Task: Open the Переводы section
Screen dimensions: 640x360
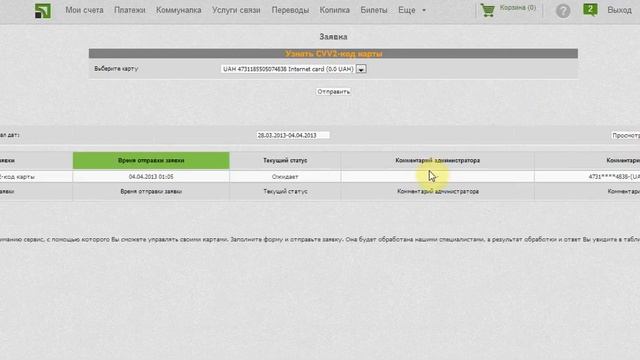Action: pos(290,10)
